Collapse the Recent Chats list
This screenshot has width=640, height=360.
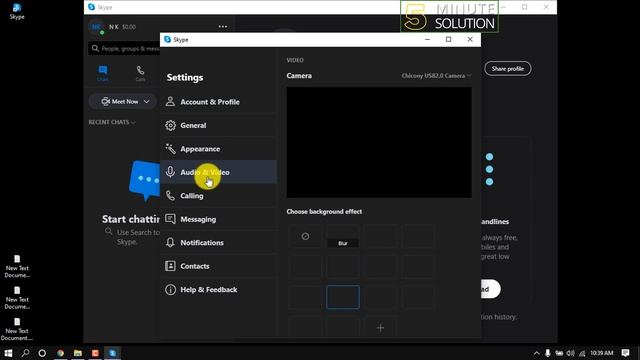tap(112, 122)
